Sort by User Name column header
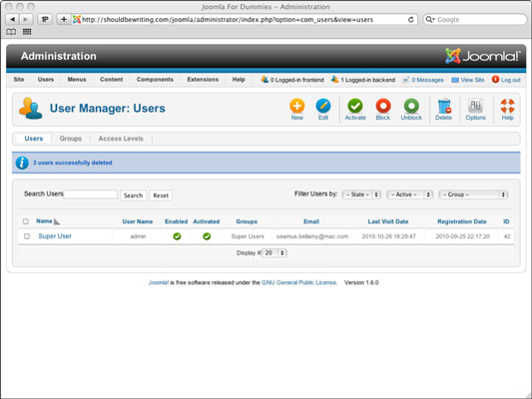 click(x=138, y=221)
